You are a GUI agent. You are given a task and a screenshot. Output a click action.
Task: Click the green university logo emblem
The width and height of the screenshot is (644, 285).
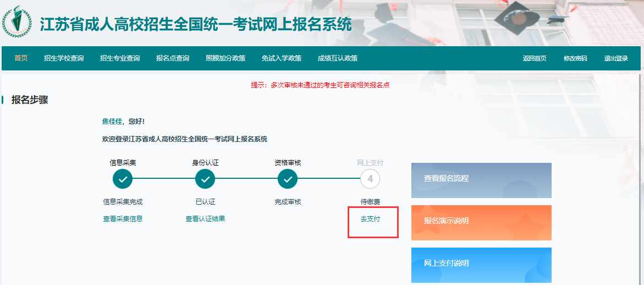tap(18, 22)
